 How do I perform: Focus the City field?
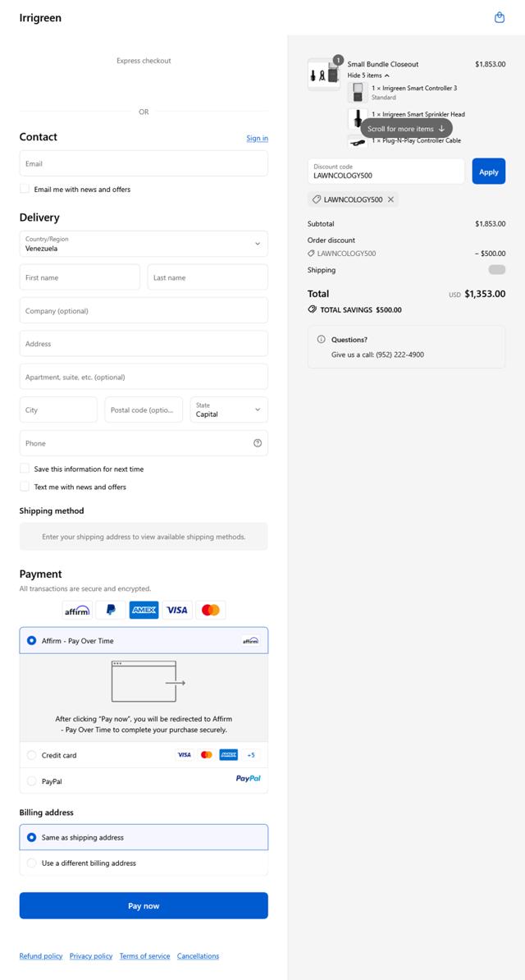pyautogui.click(x=58, y=410)
